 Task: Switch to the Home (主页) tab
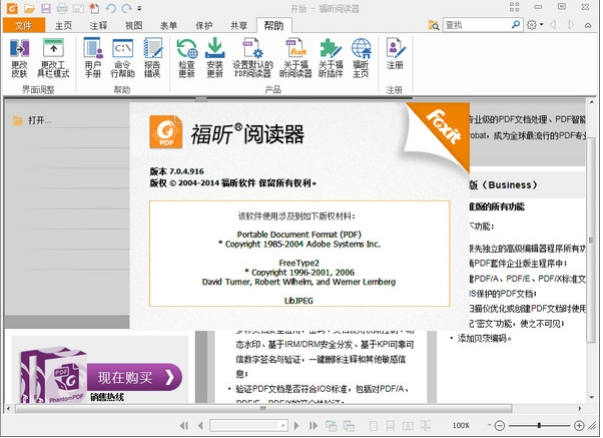coord(63,25)
